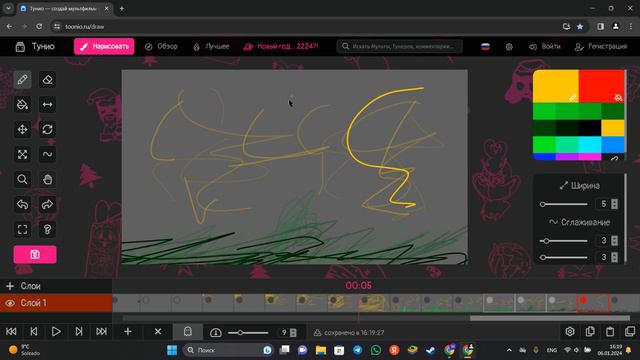Screen dimensions: 640x360
Task: Open the Лучшее section
Action: (x=211, y=47)
